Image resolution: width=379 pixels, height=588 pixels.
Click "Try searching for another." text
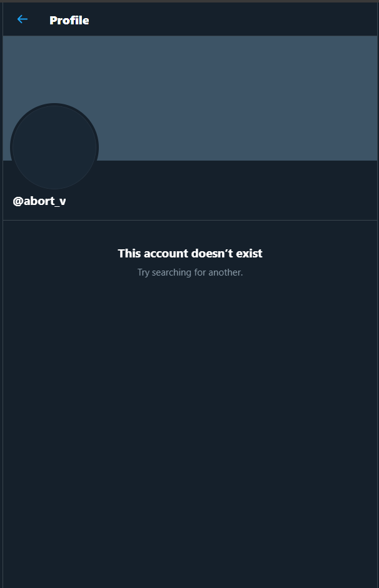click(190, 272)
